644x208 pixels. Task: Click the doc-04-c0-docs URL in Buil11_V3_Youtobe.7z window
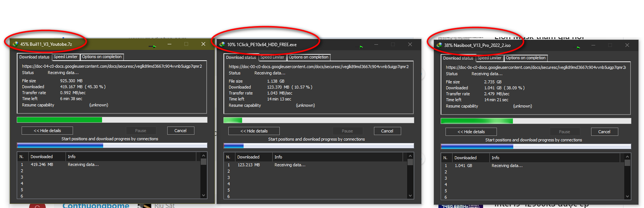point(112,66)
